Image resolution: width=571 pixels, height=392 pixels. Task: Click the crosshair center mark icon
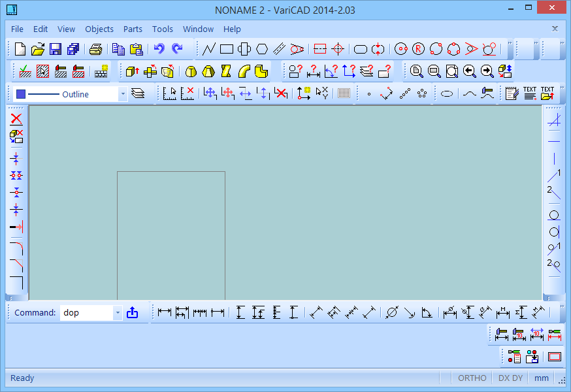338,49
